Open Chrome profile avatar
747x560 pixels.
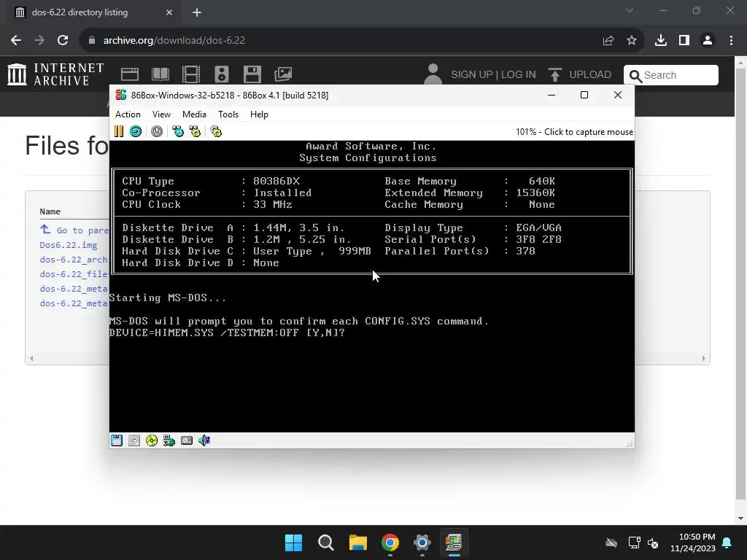tap(708, 41)
